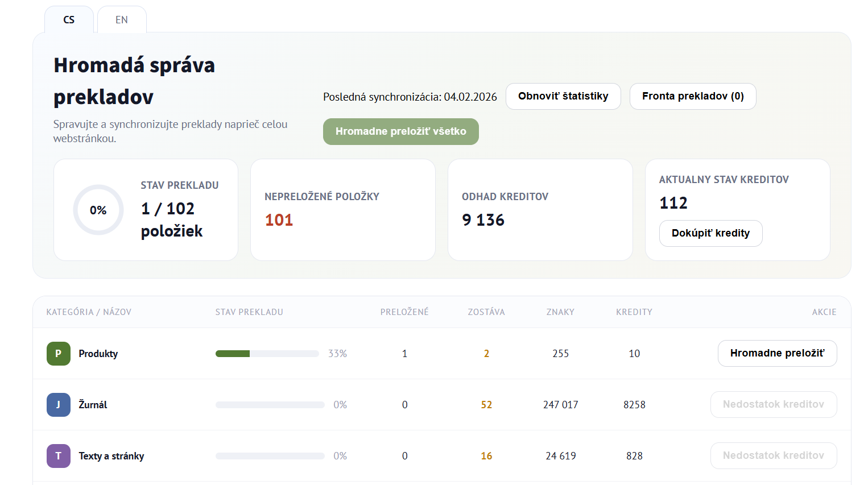
Task: Click the Dokúpiť kredity button
Action: click(710, 233)
